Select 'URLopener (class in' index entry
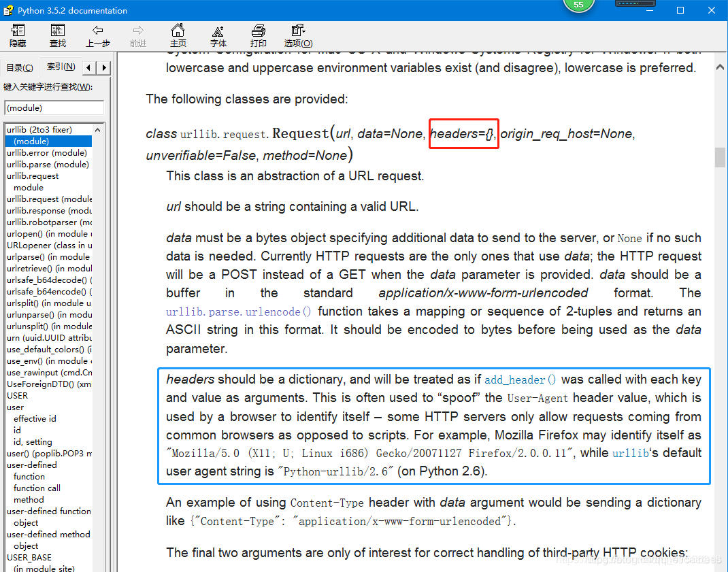This screenshot has height=572, width=728. (49, 245)
